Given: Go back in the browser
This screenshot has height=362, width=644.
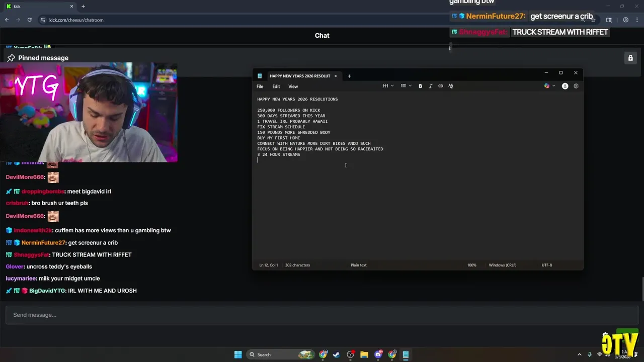Looking at the screenshot, I should coord(7,20).
